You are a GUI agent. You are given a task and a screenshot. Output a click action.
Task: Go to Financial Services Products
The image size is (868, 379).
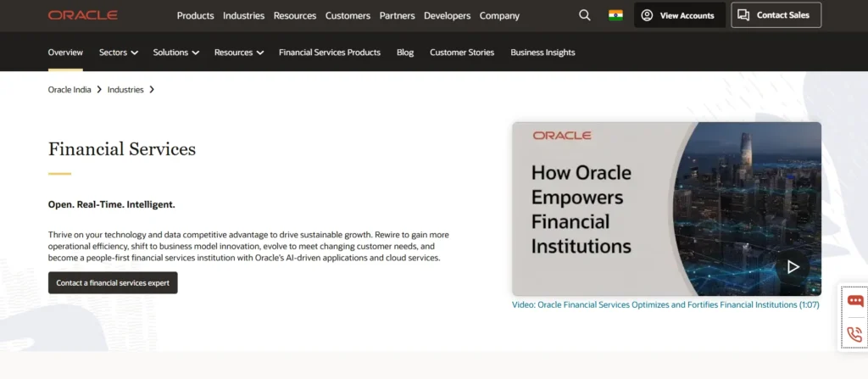pos(330,52)
